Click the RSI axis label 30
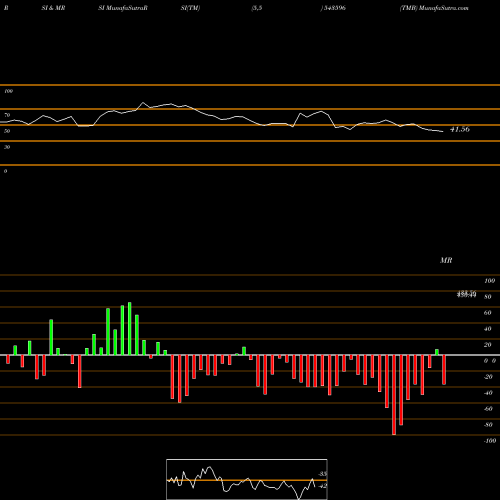This screenshot has height=500, width=500. click(x=7, y=147)
